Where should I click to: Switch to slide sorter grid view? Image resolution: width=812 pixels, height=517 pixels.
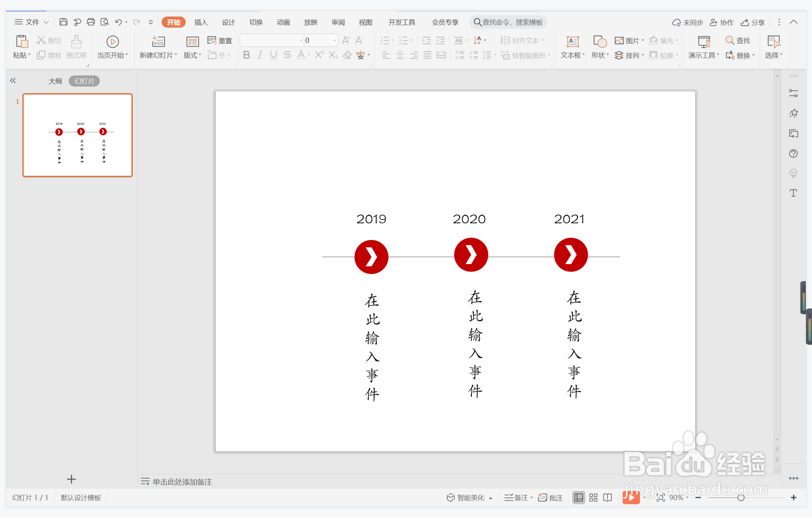click(593, 497)
